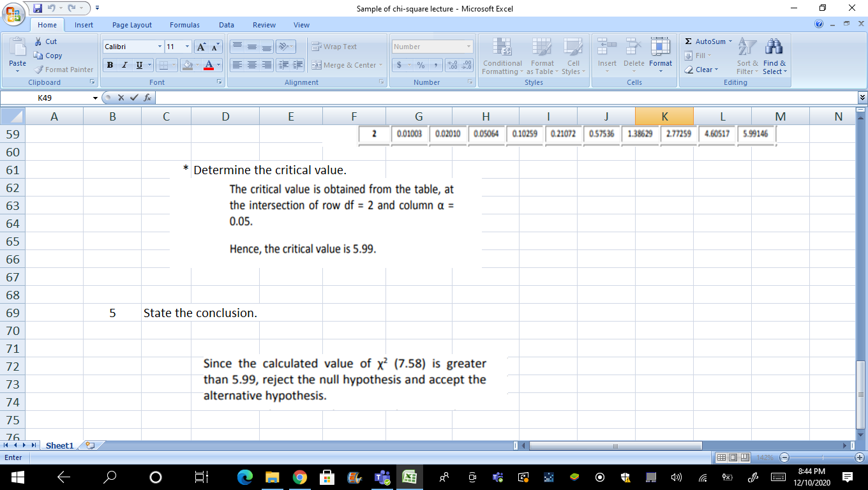868x490 pixels.
Task: Apply red Font Color letter A
Action: [x=208, y=65]
